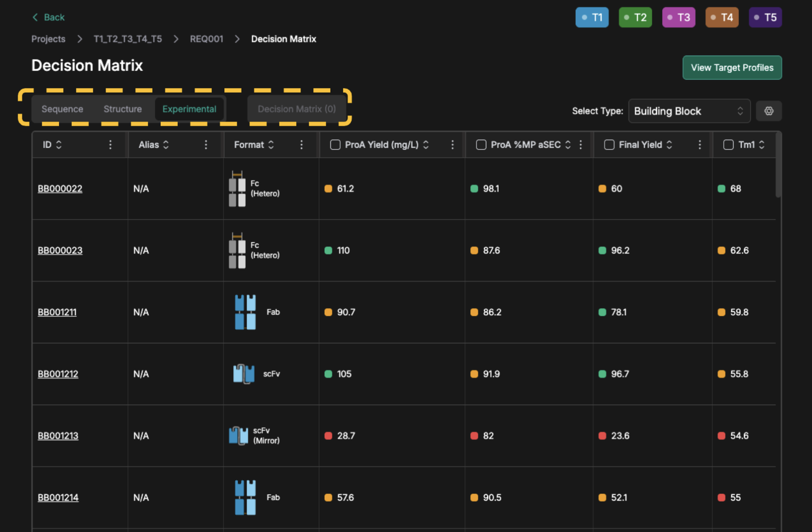This screenshot has width=812, height=532.
Task: Open the Format column kebab menu
Action: [301, 145]
